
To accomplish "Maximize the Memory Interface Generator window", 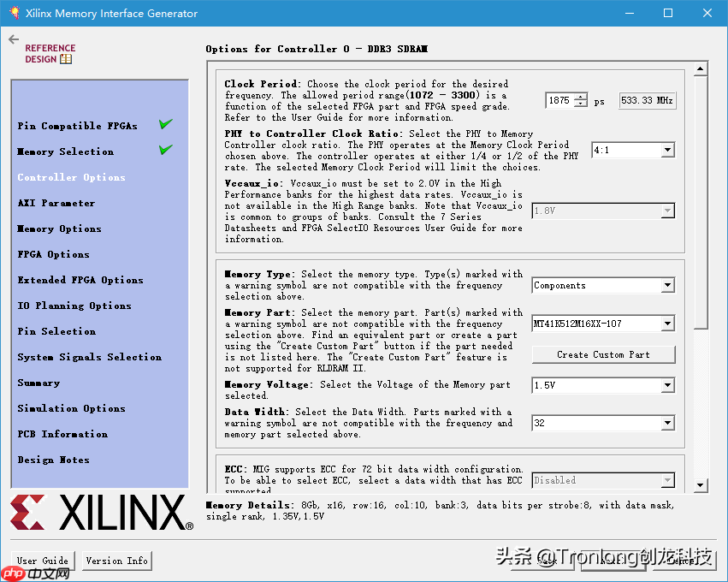I will tap(668, 13).
